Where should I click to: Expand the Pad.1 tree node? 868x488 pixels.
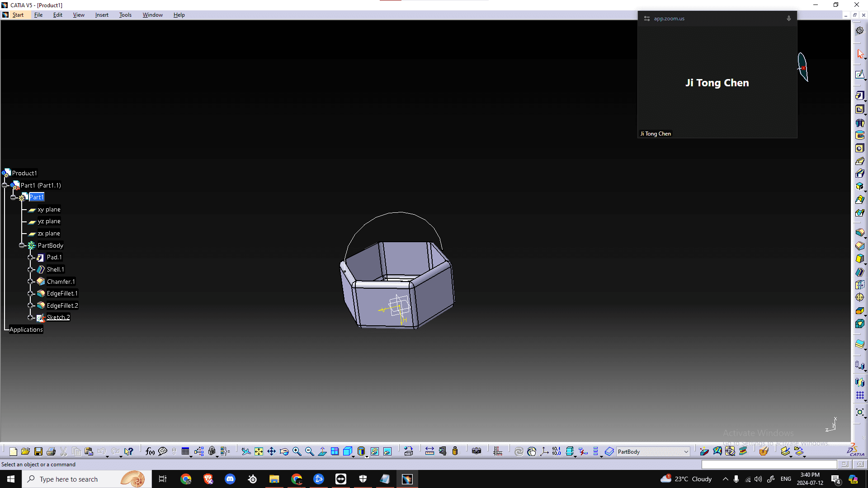pyautogui.click(x=31, y=257)
